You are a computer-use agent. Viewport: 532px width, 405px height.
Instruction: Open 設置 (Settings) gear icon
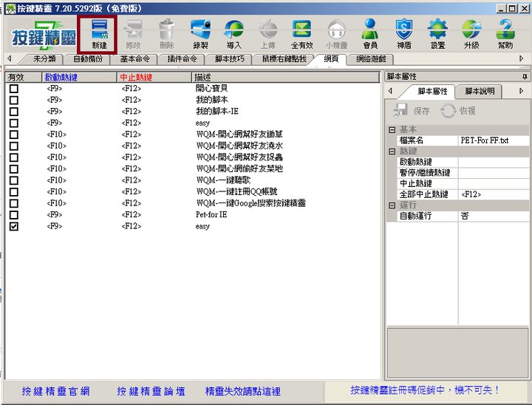coord(437,33)
